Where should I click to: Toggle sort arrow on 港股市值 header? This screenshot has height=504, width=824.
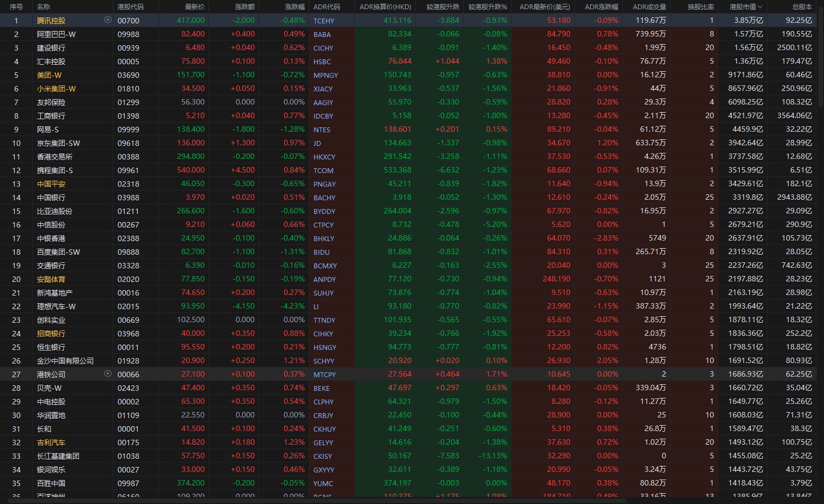pyautogui.click(x=760, y=7)
